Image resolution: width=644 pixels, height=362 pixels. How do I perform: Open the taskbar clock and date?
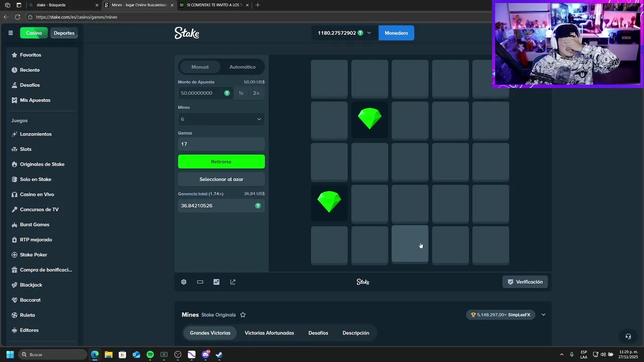pyautogui.click(x=627, y=354)
